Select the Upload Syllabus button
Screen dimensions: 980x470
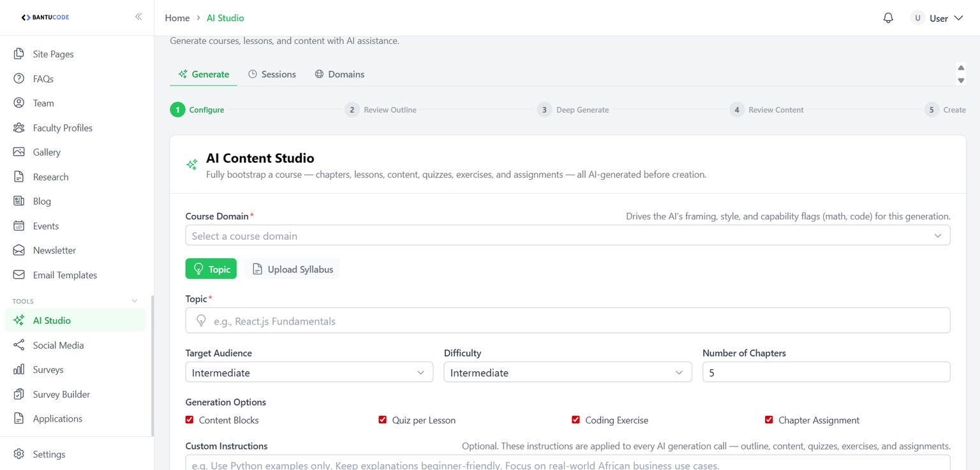tap(292, 269)
